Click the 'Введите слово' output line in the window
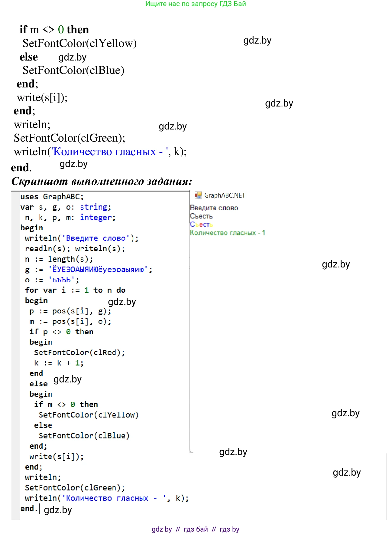 [x=214, y=208]
